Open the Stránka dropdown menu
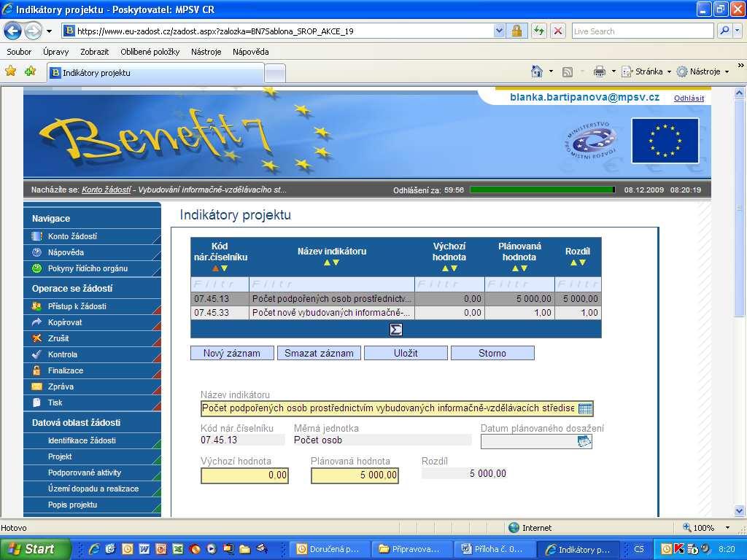The height and width of the screenshot is (560, 747). pyautogui.click(x=646, y=72)
